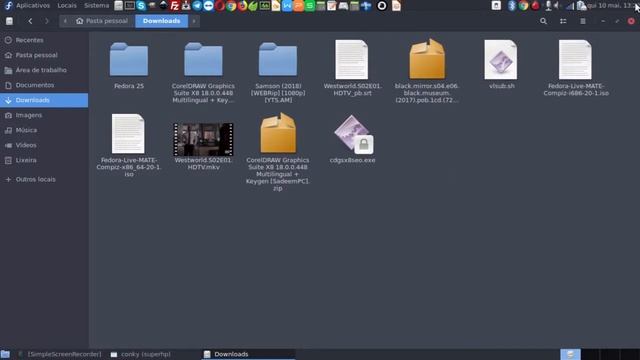This screenshot has width=640, height=360.
Task: Launch WPS Writer from the top panel
Action: click(x=287, y=6)
